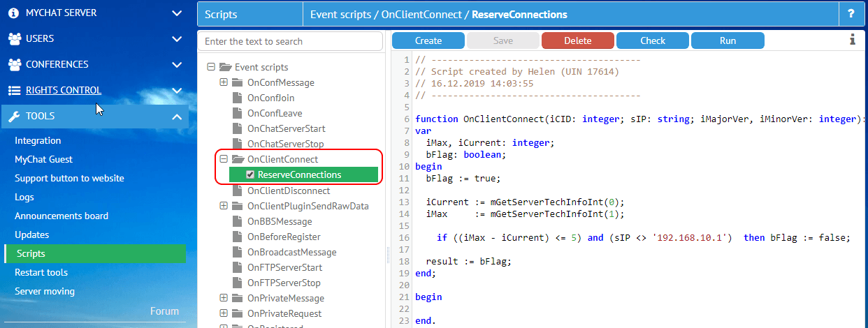Click the help question mark icon
This screenshot has width=868, height=328.
click(851, 14)
